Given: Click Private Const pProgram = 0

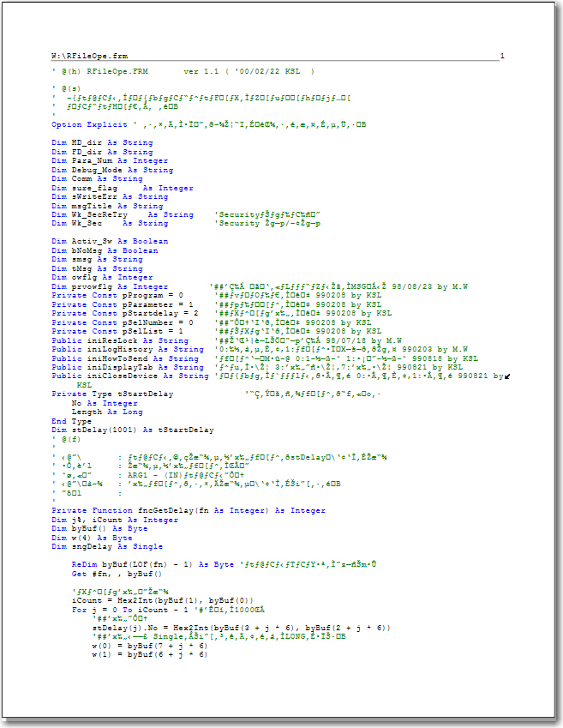Looking at the screenshot, I should click(117, 295).
